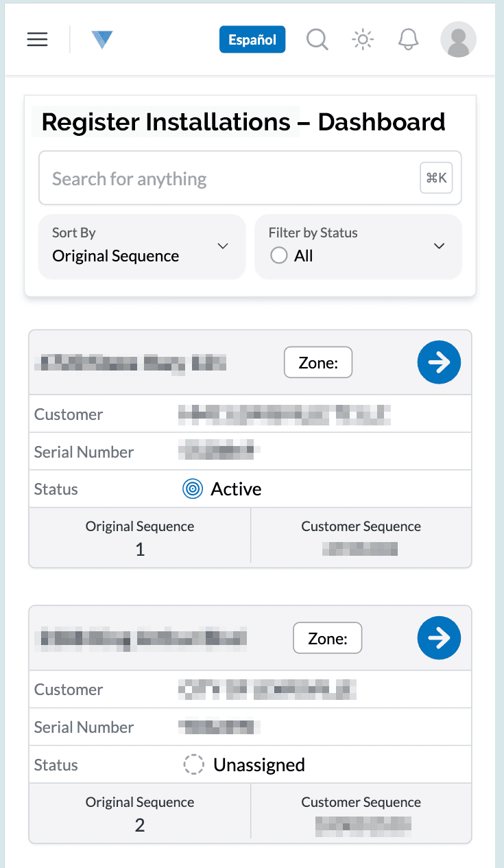
Task: Open the first installation's blue arrow details
Action: coord(439,362)
